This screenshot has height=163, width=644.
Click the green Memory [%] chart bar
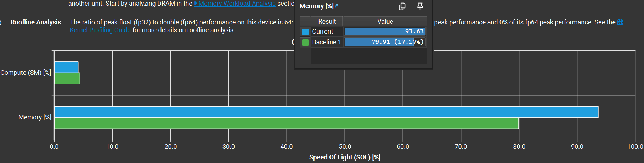coord(286,123)
